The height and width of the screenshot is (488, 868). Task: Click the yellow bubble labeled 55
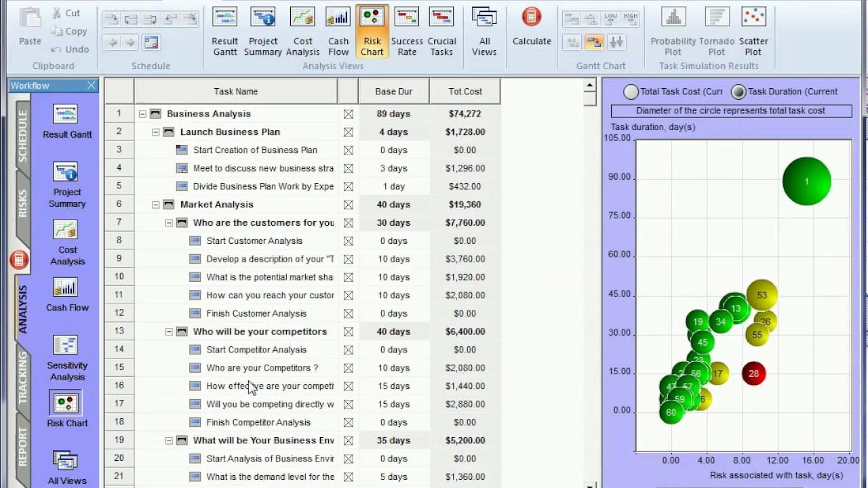pyautogui.click(x=757, y=334)
